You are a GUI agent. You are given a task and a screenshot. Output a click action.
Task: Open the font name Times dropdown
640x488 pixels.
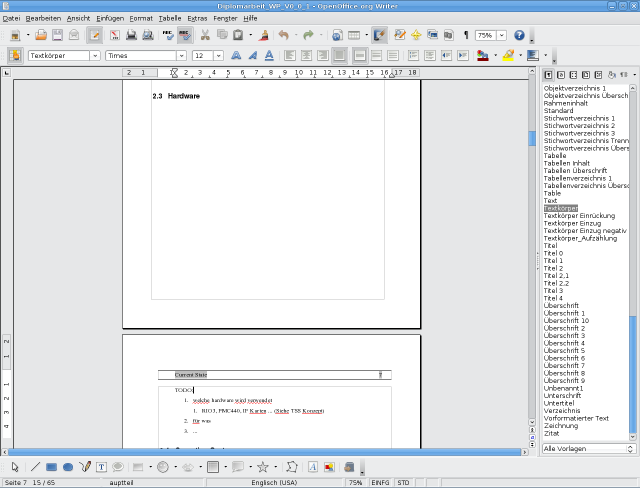pyautogui.click(x=181, y=55)
